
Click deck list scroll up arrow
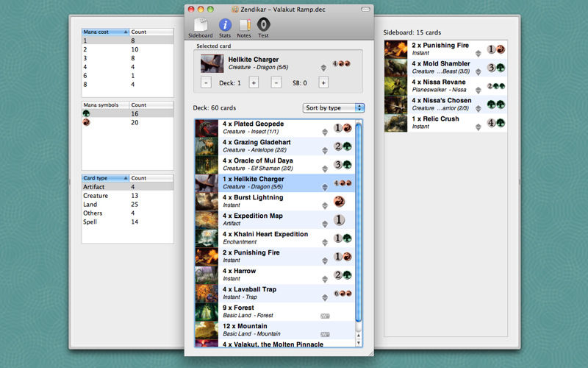click(x=359, y=335)
